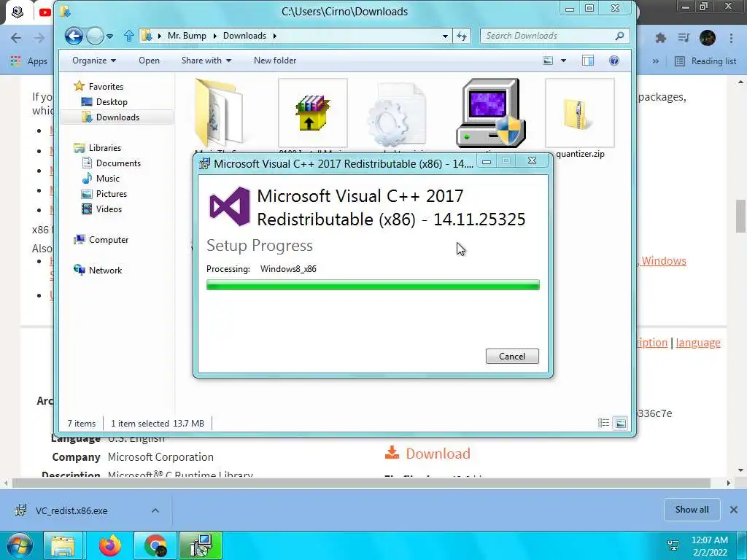Select Libraries in navigation pane
This screenshot has width=747, height=560.
[98, 147]
